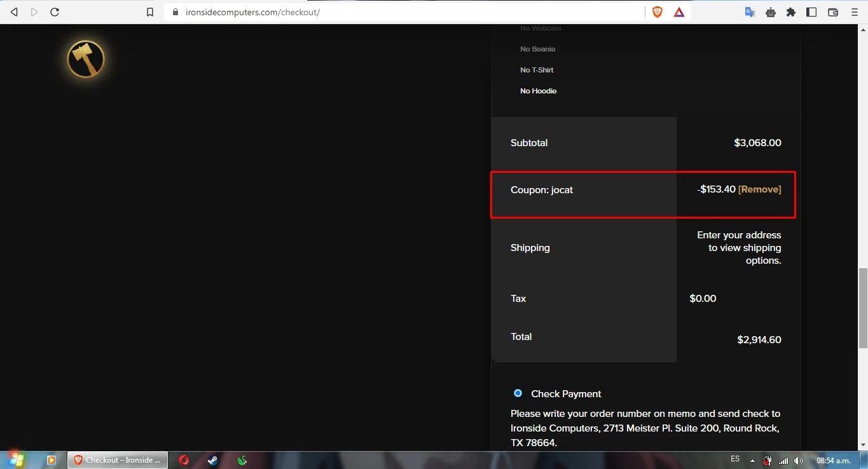Viewport: 868px width, 469px height.
Task: Open the network signal tray icon
Action: click(x=783, y=460)
